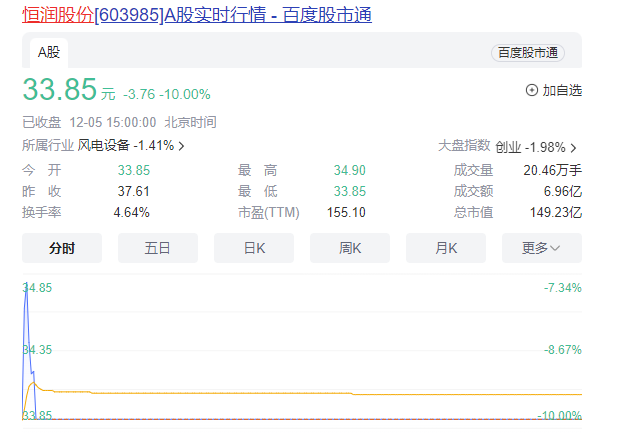Click the 最低 value 33.85
The height and width of the screenshot is (433, 627).
point(350,192)
